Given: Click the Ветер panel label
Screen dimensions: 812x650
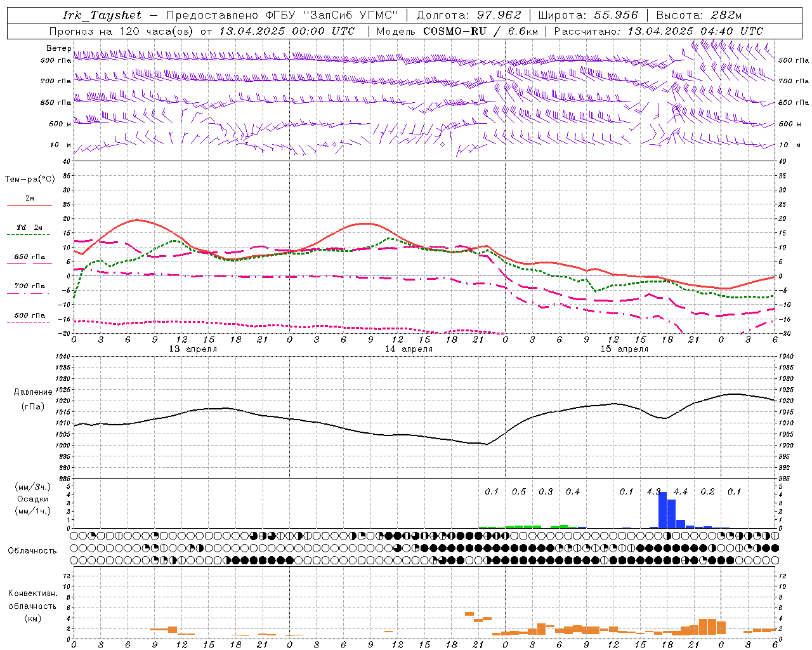Looking at the screenshot, I should coord(58,48).
